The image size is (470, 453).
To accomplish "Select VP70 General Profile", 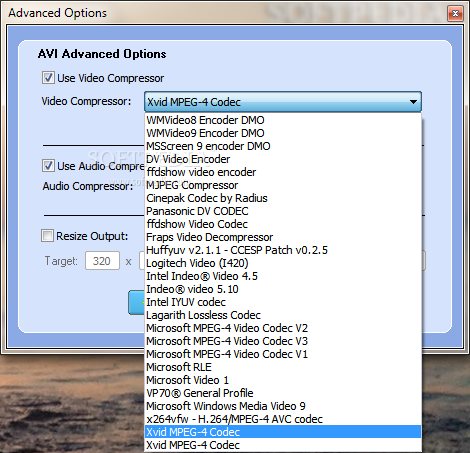I will [x=283, y=393].
